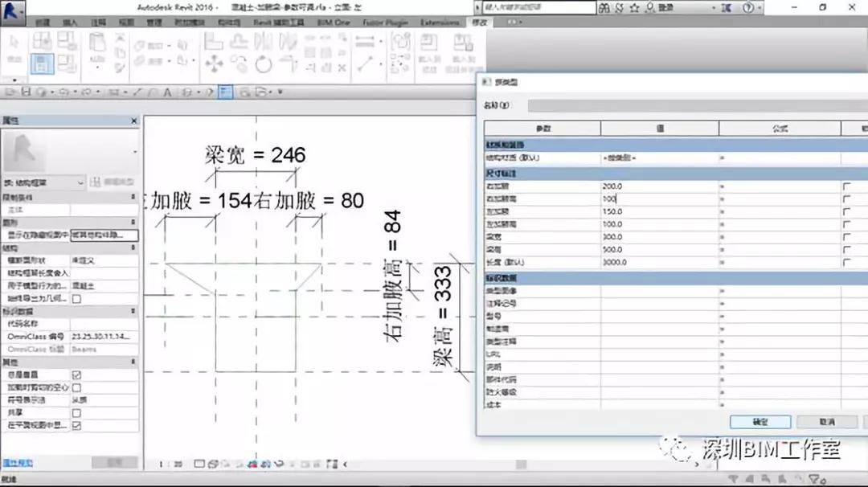This screenshot has width=868, height=487.
Task: Toggle lock checkbox in the 200.0 row
Action: [846, 186]
